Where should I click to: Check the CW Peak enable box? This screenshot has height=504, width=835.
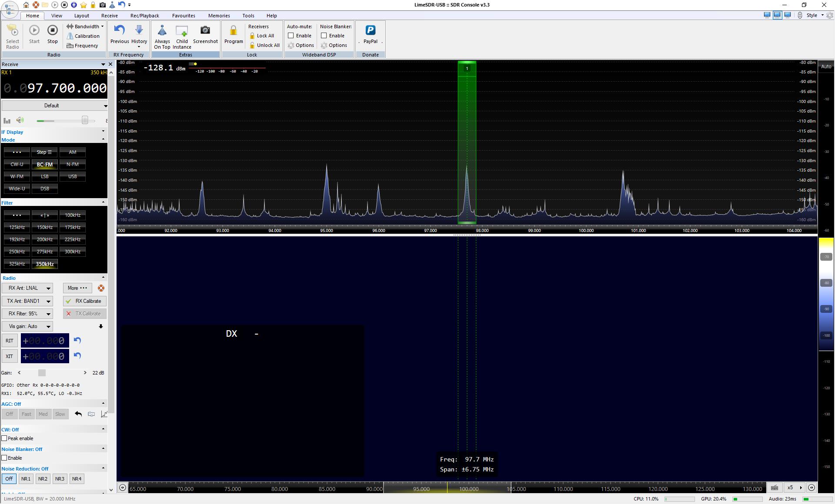[4, 438]
